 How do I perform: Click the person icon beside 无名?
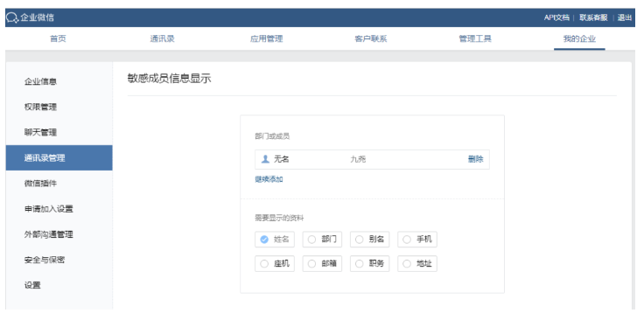click(265, 159)
